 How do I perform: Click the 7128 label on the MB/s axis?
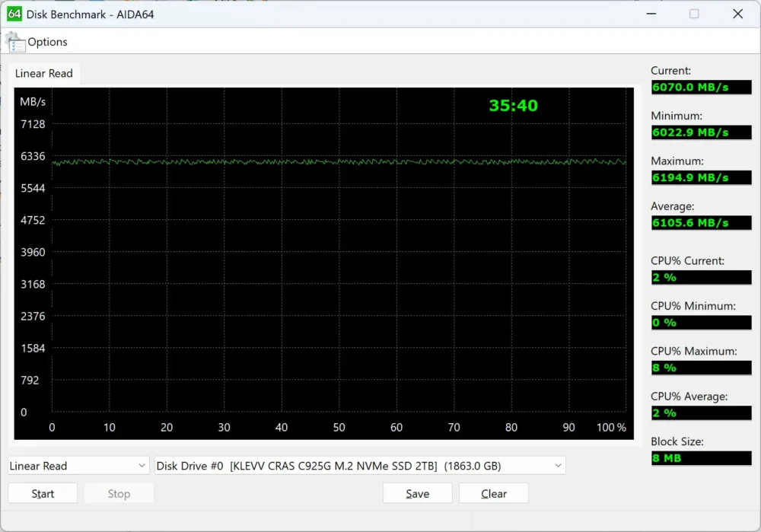click(33, 124)
